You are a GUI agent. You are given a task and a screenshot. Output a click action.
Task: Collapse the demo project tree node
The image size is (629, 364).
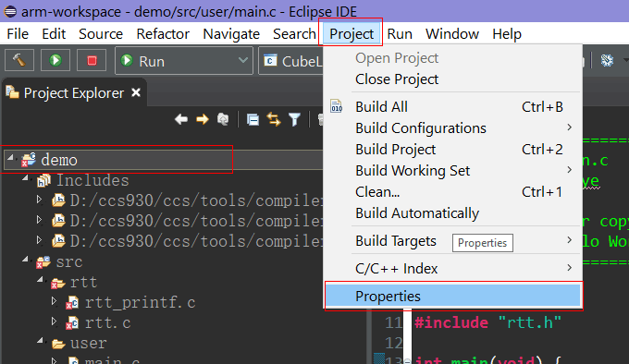pos(11,157)
